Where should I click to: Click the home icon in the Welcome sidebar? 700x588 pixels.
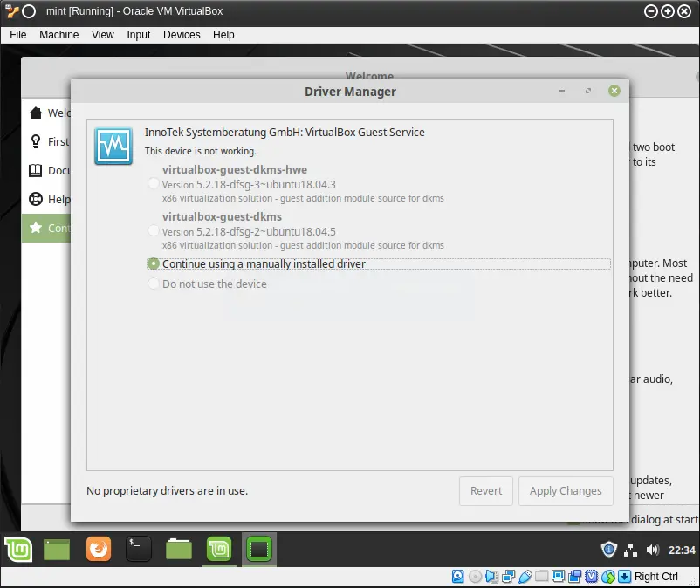click(x=36, y=113)
